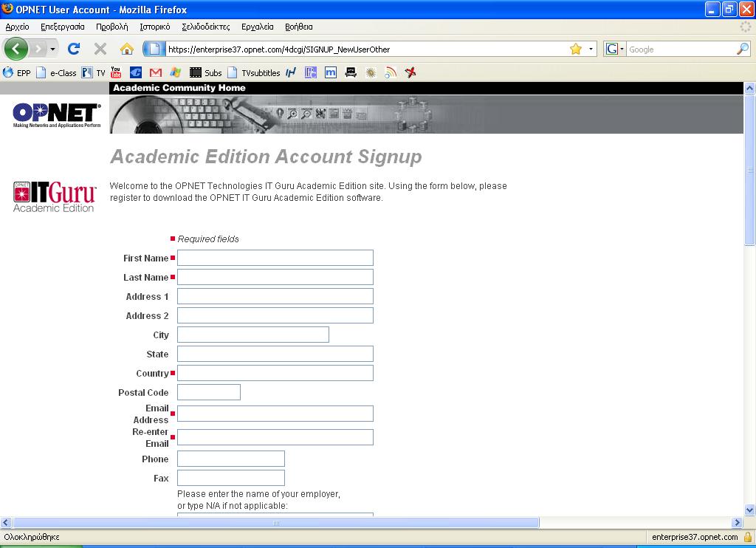Open the Σελιδοδείκτες menu

(206, 27)
